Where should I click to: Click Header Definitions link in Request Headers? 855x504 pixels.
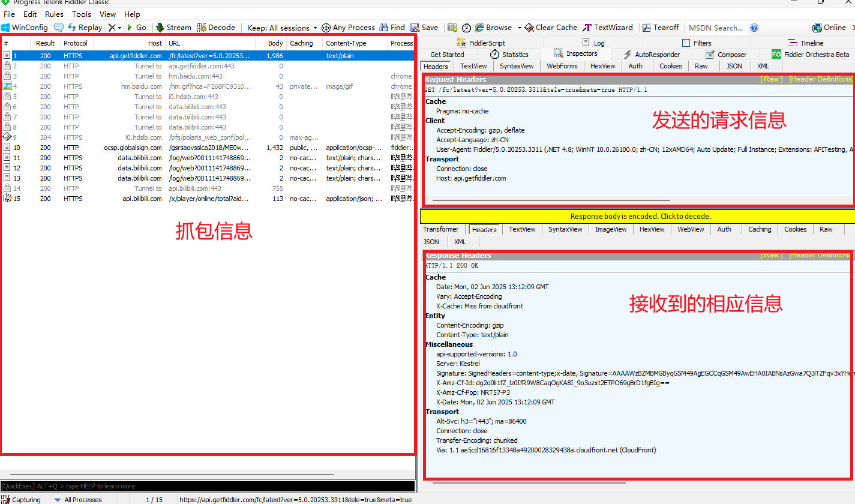click(x=820, y=79)
